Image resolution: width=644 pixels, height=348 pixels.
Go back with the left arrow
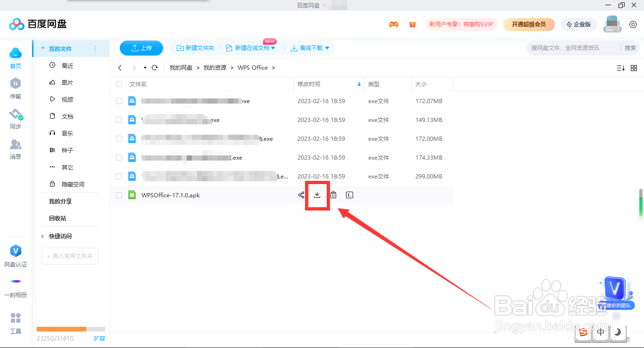pos(120,68)
